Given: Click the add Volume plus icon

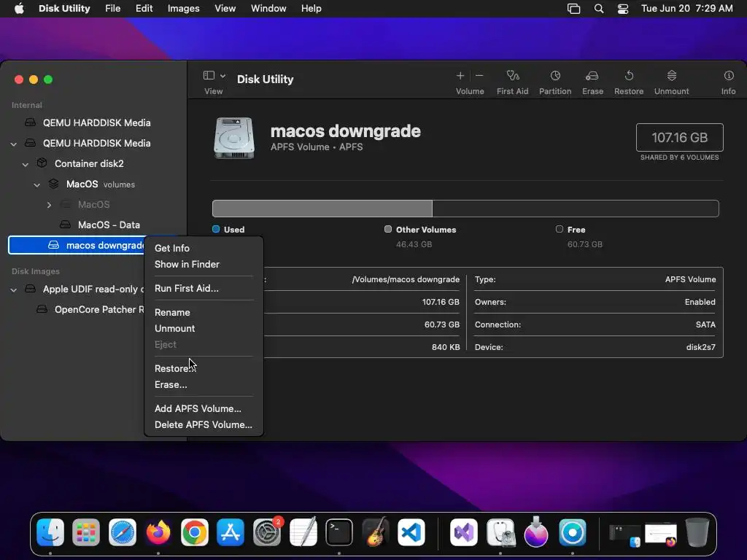Looking at the screenshot, I should click(x=460, y=76).
